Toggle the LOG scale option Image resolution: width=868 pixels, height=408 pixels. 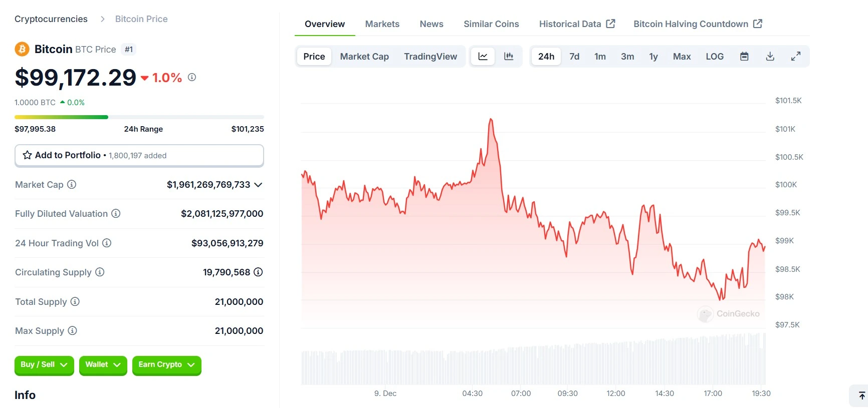coord(714,57)
